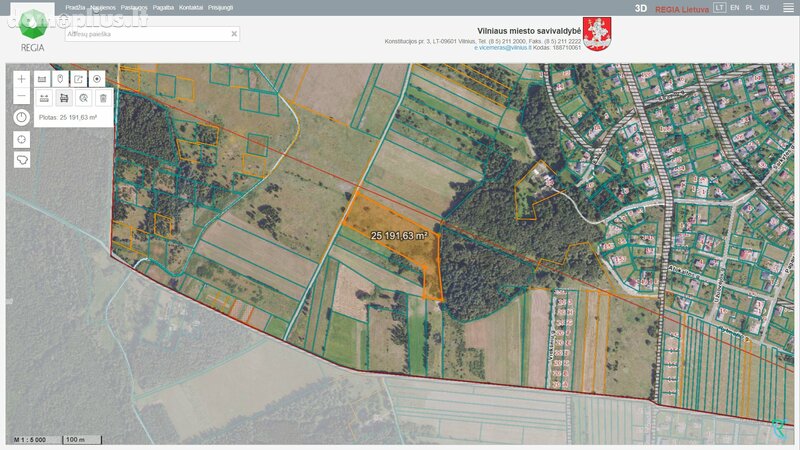Open the measurement ruler tool

42,79
